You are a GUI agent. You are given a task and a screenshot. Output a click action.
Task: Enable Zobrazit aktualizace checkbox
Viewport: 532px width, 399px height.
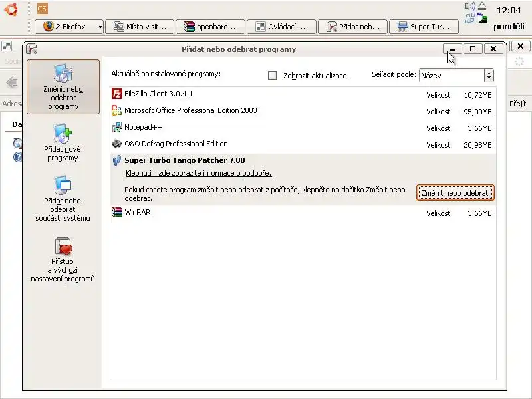click(272, 75)
